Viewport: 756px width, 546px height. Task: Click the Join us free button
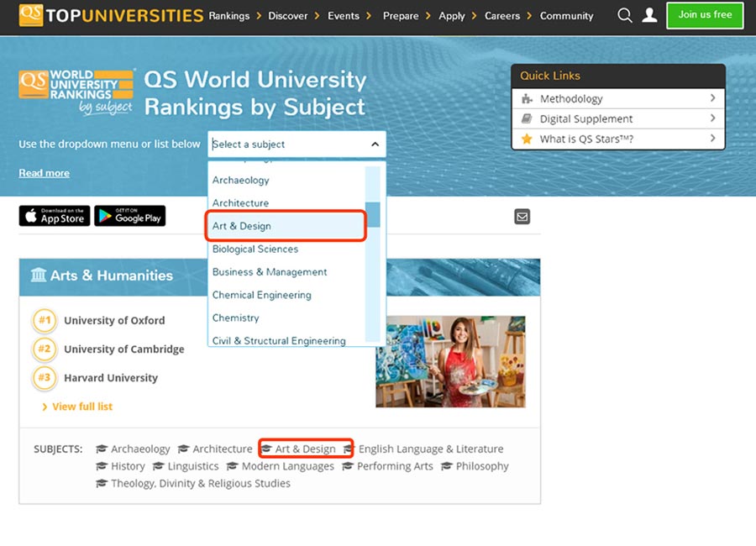[x=705, y=15]
